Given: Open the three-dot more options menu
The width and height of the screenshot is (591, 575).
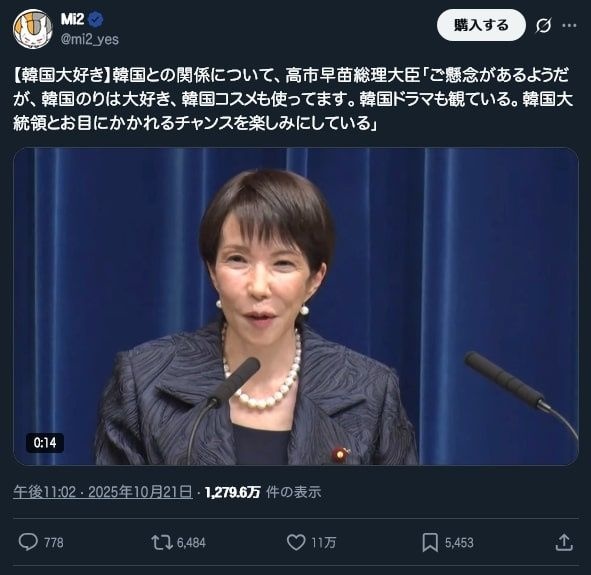Looking at the screenshot, I should click(569, 26).
